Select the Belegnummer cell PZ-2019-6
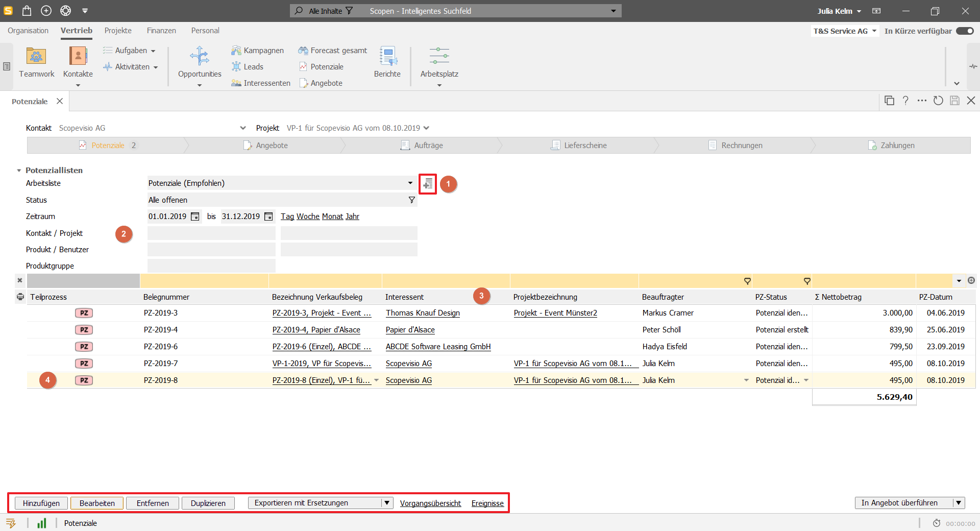Image resolution: width=980 pixels, height=531 pixels. [x=161, y=347]
